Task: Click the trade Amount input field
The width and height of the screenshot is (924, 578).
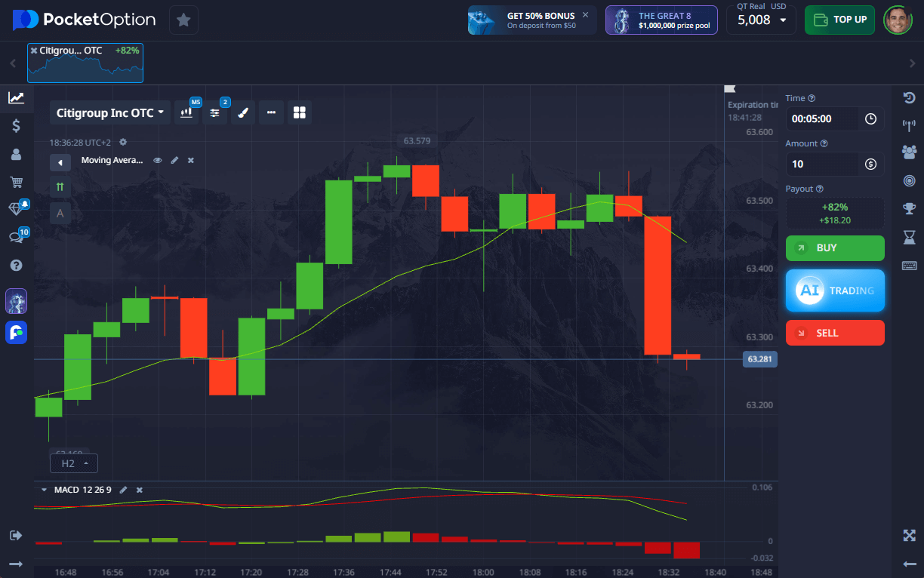Action: tap(822, 164)
